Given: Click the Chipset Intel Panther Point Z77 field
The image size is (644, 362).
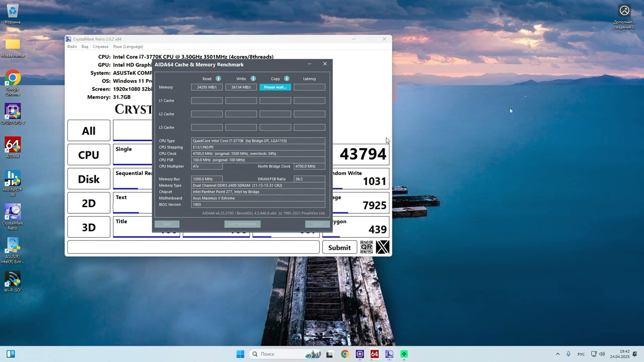Looking at the screenshot, I should [x=258, y=192].
